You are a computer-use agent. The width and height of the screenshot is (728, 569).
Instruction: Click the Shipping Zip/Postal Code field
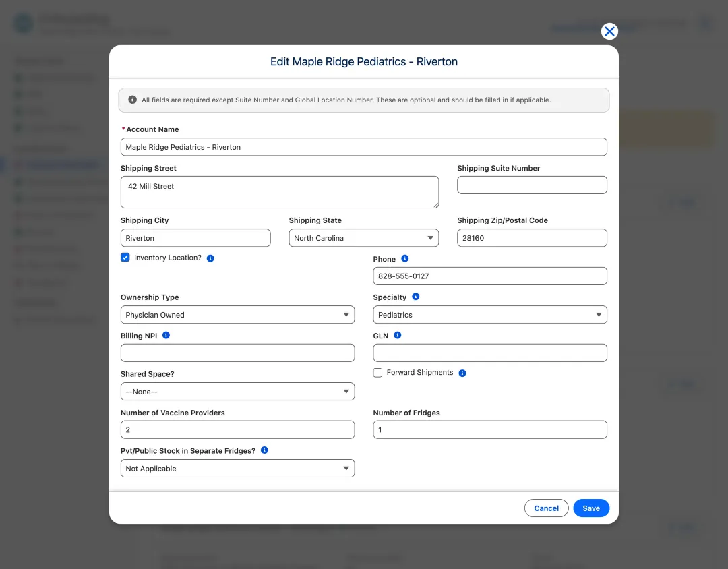pos(532,238)
